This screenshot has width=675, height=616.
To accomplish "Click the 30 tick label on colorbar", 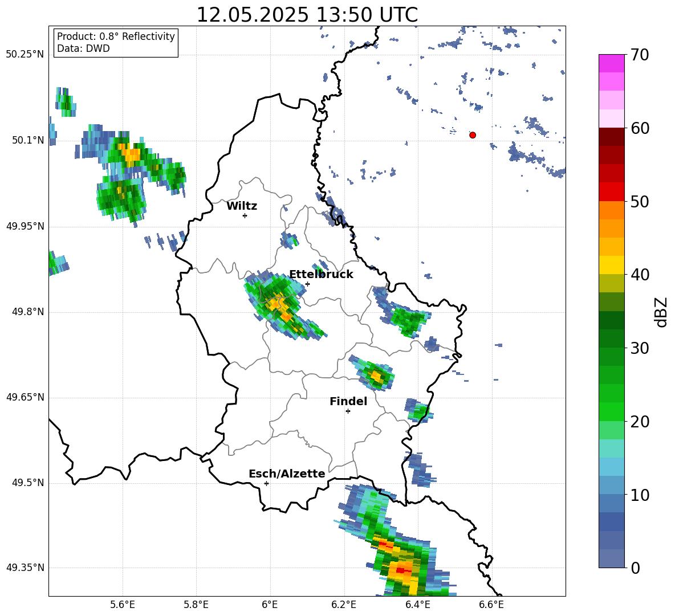I will [x=640, y=348].
